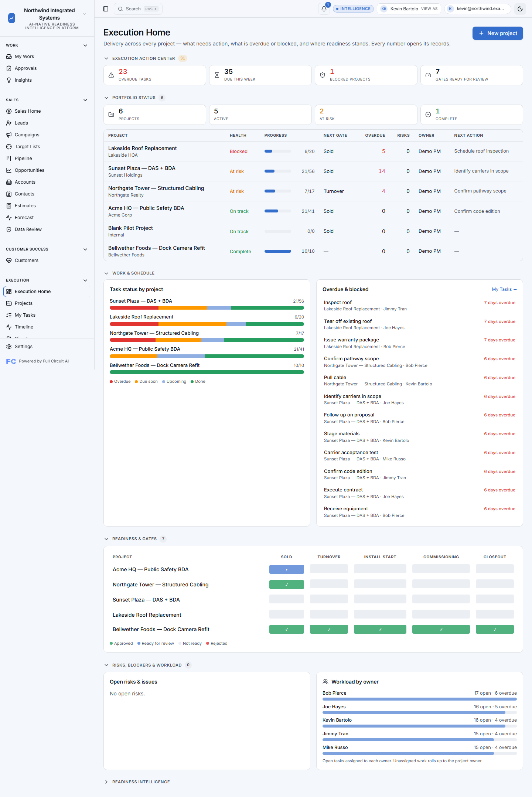The width and height of the screenshot is (532, 797).
Task: Collapse the Portfolio Status section
Action: tap(106, 98)
